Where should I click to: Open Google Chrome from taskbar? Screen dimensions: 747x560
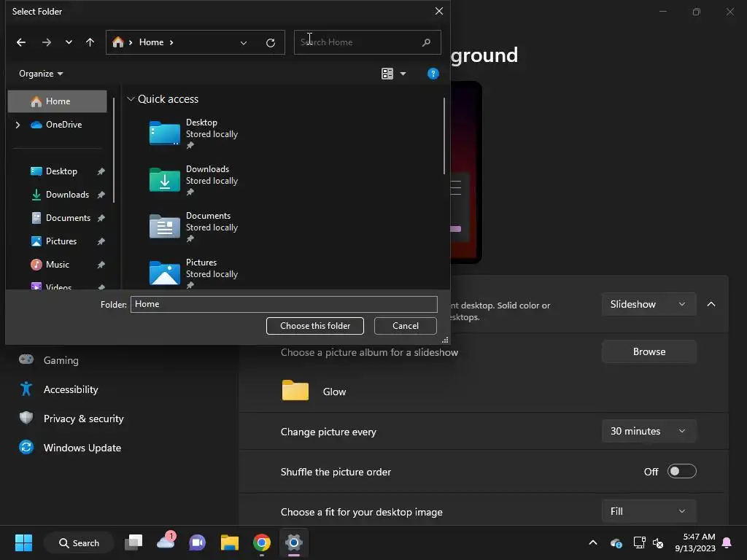pos(262,542)
